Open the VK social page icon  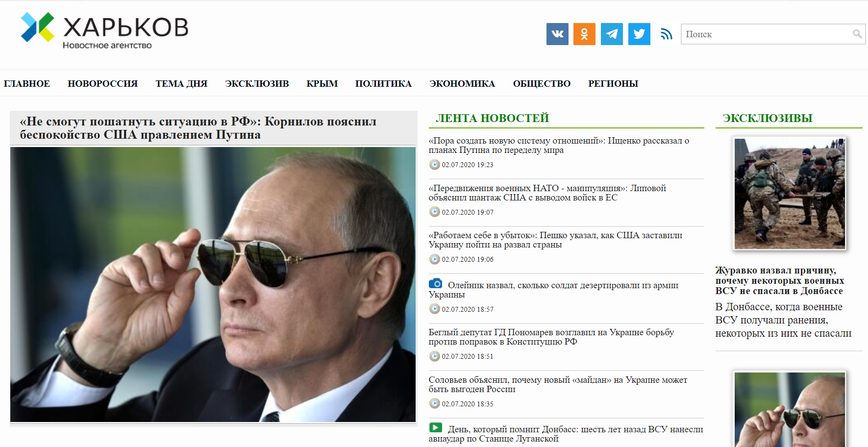point(557,34)
